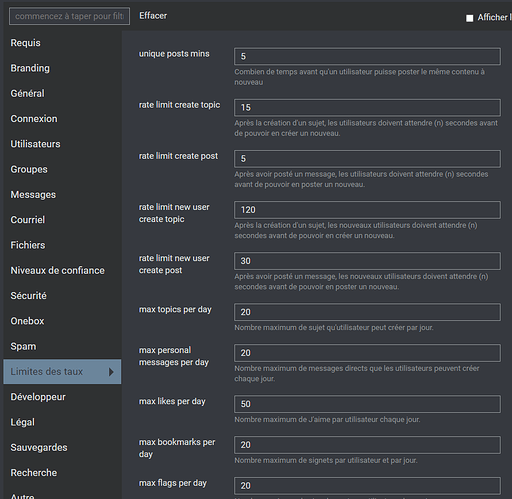The width and height of the screenshot is (512, 499).
Task: Click the rate limit create topic field
Action: (x=367, y=108)
